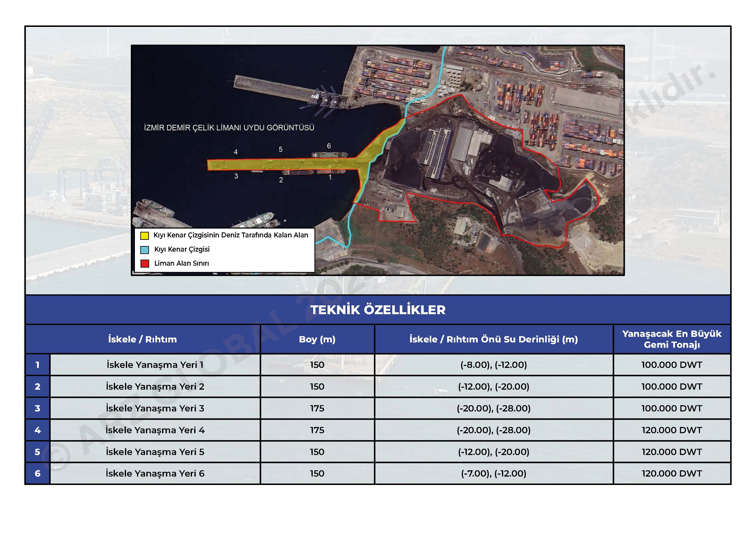
Task: Click the red legend color swatch
Action: coord(145,264)
